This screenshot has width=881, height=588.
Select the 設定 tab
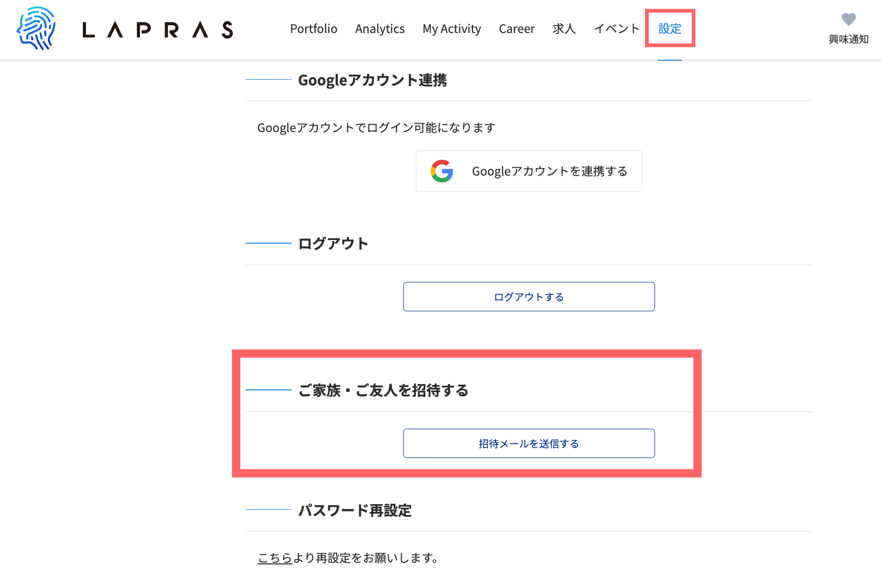670,29
